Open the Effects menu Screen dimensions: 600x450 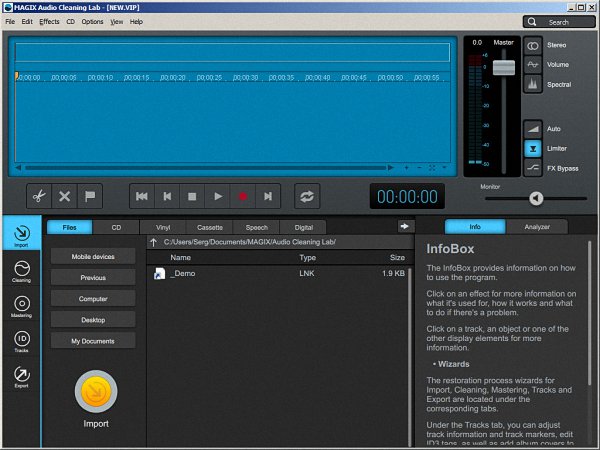[49, 21]
